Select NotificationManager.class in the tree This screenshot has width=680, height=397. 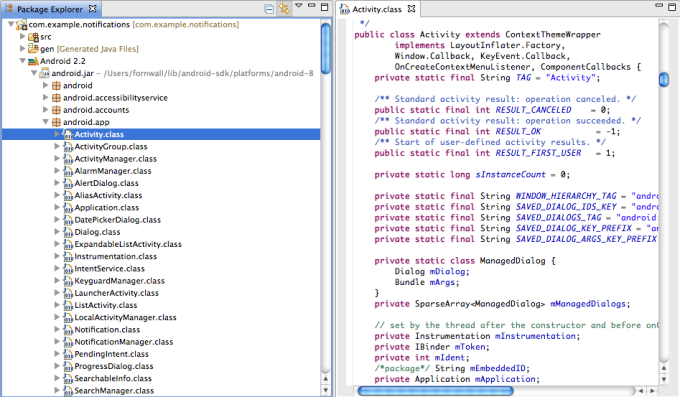124,342
